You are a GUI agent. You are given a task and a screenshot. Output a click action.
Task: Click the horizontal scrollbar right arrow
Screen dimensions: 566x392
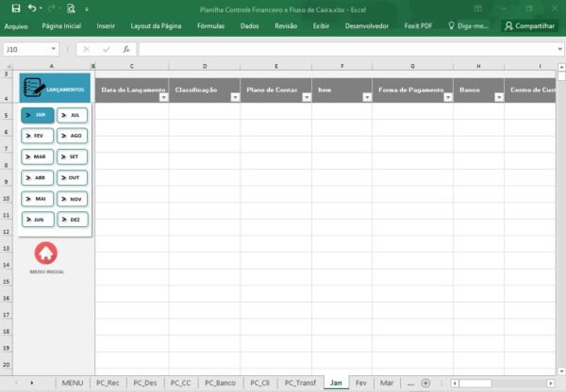pyautogui.click(x=551, y=384)
